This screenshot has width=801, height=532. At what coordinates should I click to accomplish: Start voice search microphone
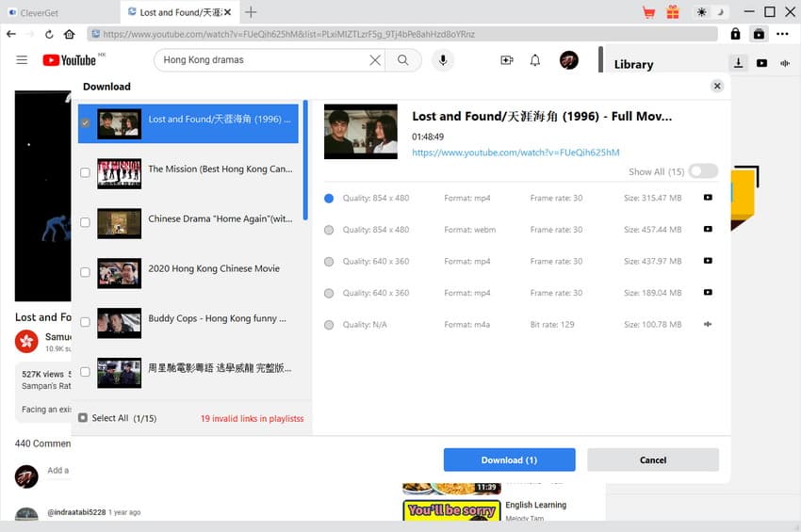(443, 60)
